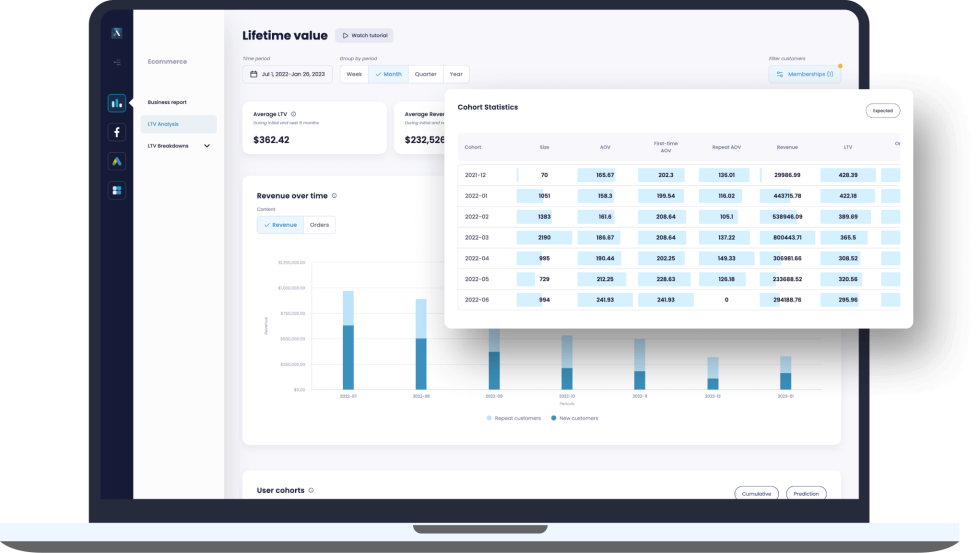
Task: Open the Google Ads sidebar icon
Action: tap(117, 162)
